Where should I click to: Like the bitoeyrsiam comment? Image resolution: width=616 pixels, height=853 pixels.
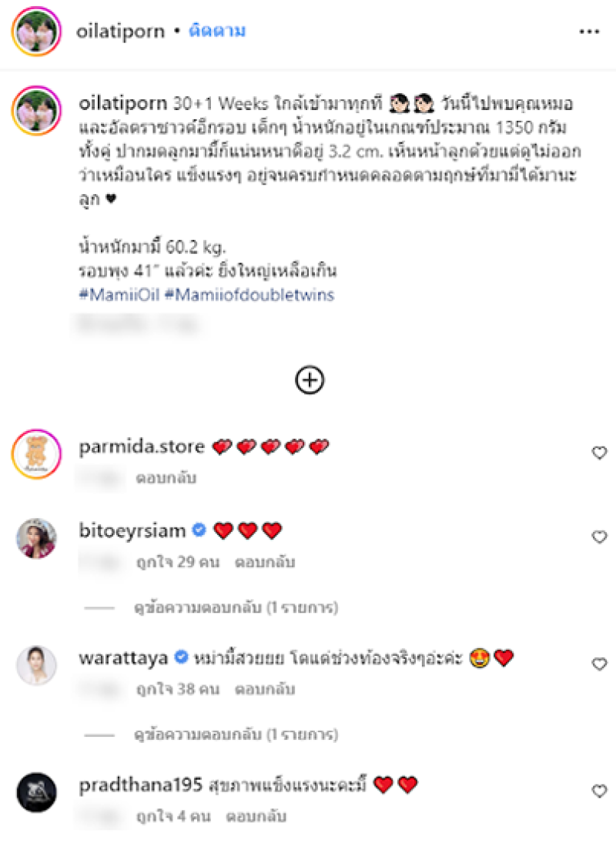click(599, 537)
